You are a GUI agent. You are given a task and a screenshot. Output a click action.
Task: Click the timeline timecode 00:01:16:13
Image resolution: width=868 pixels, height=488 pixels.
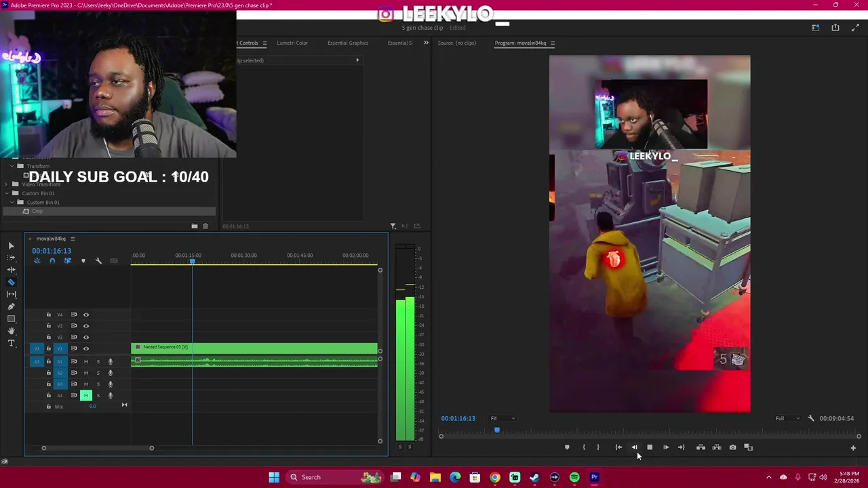coord(52,251)
